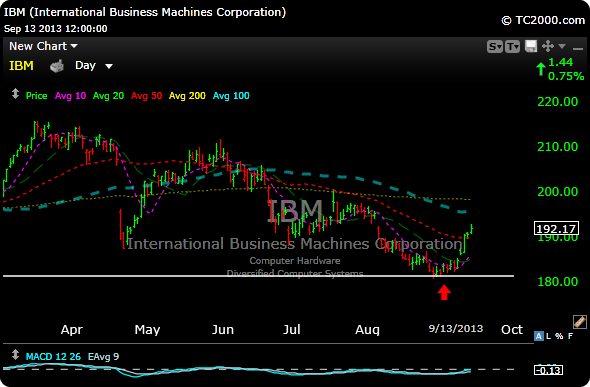Screen dimensions: 590x387
Task: Click the save floppy disk icon
Action: tap(531, 46)
